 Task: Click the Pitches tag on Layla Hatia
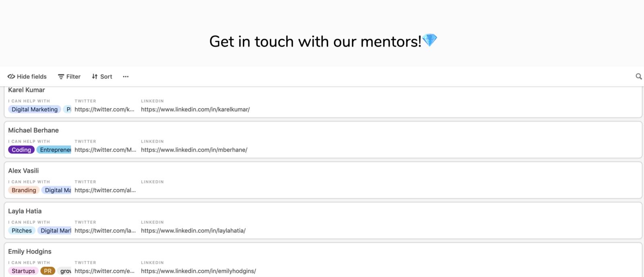[22, 231]
